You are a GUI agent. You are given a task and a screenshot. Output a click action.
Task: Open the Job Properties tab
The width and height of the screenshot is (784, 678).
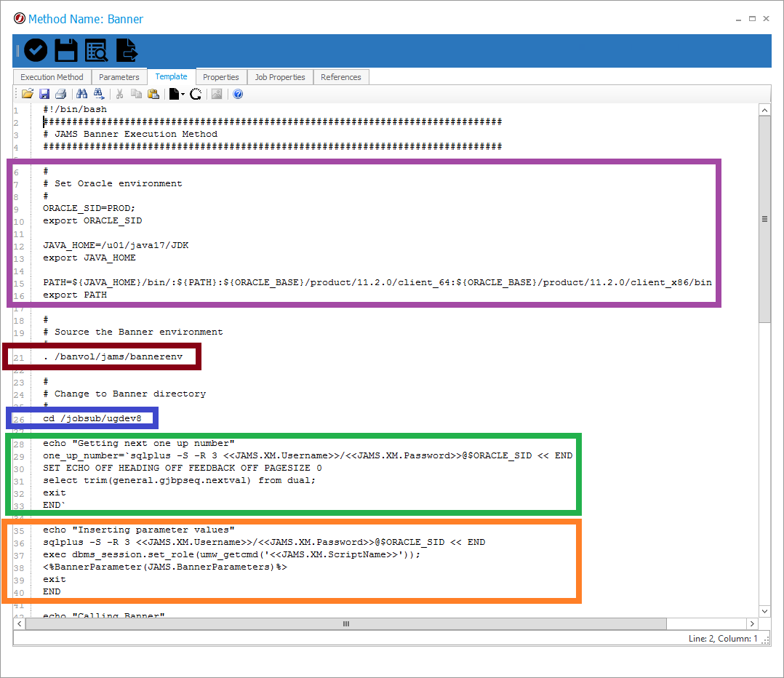click(280, 77)
